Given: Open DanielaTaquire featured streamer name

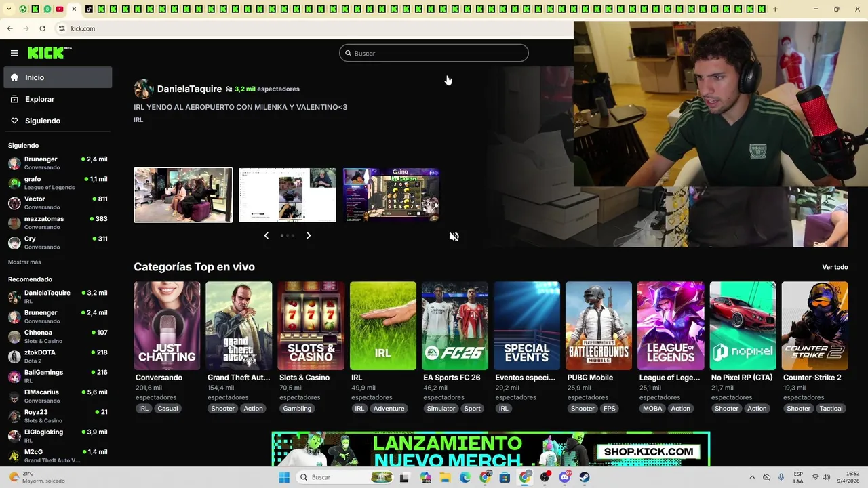Looking at the screenshot, I should tap(189, 89).
